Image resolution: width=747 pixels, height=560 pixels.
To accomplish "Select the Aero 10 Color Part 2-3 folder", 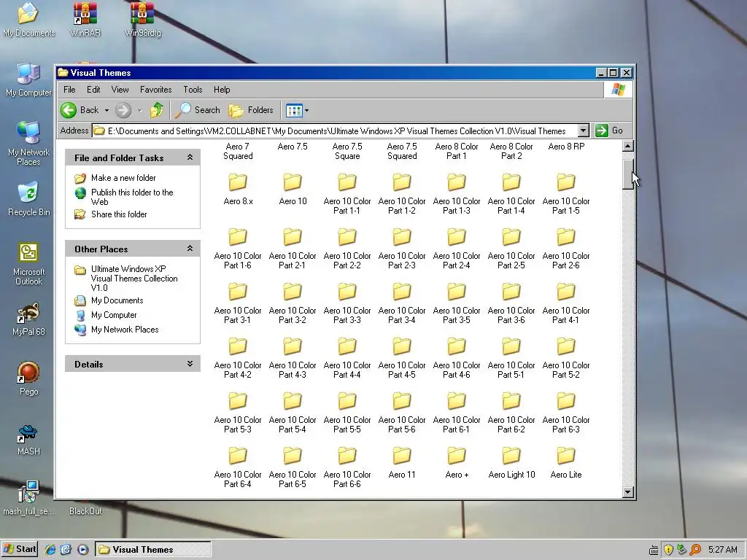I will [402, 249].
